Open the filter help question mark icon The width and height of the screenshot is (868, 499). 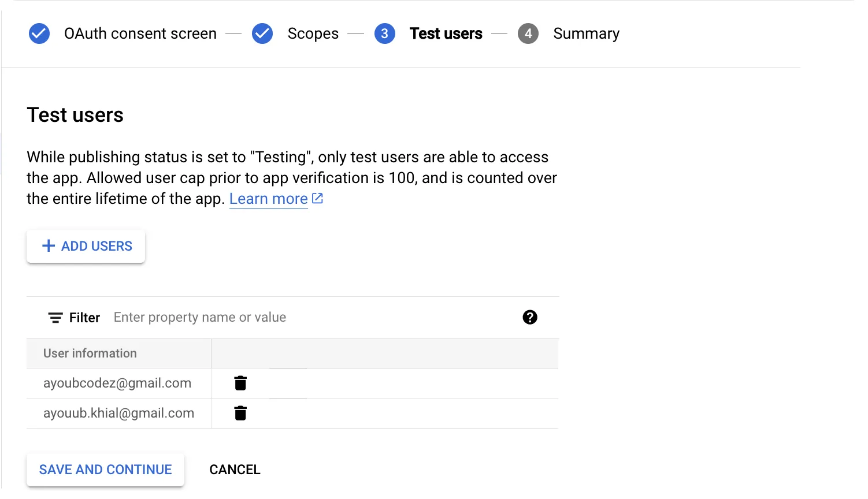pos(530,317)
